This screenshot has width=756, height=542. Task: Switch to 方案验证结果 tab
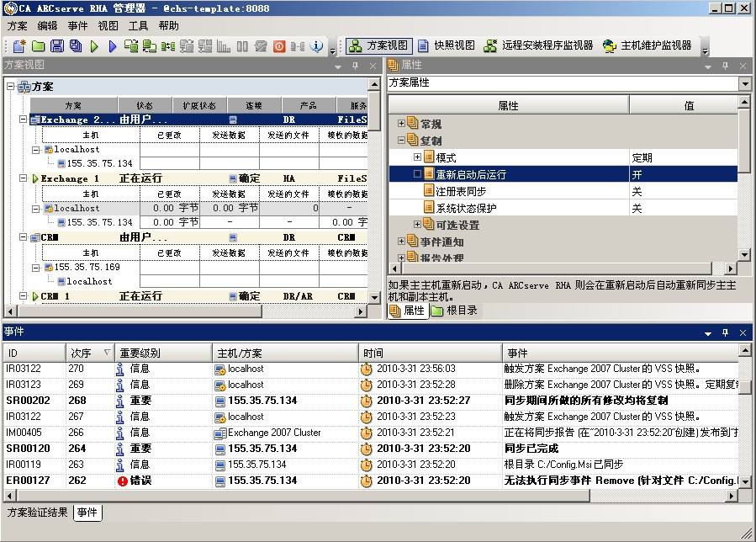tap(37, 512)
